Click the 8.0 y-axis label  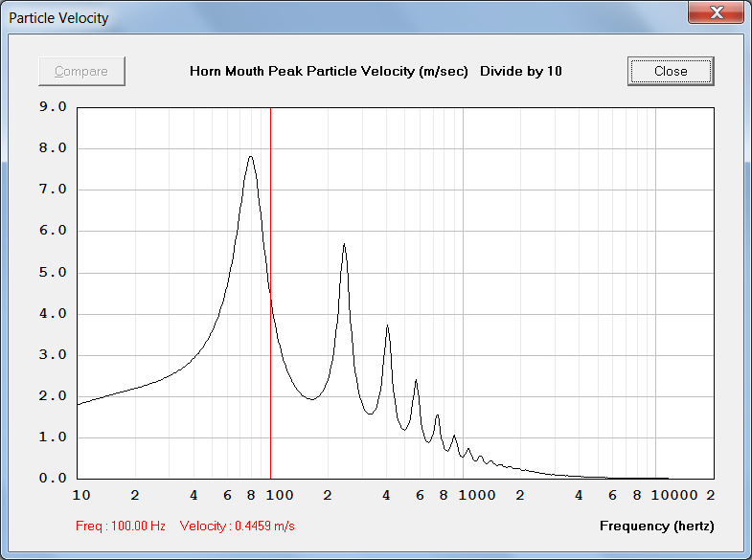(x=53, y=147)
